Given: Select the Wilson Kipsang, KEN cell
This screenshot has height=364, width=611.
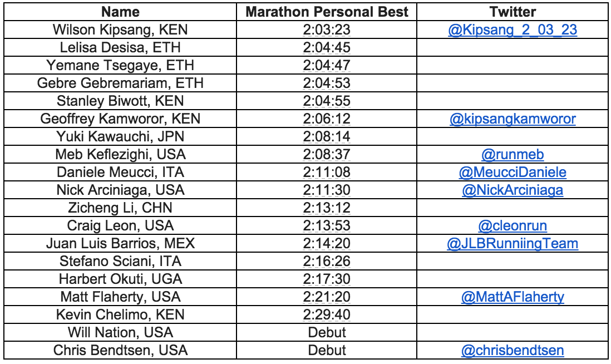Looking at the screenshot, I should [121, 30].
